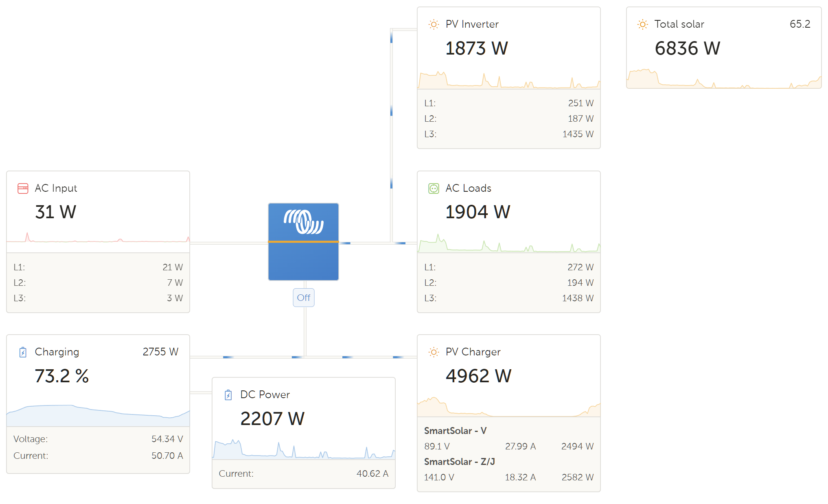This screenshot has width=828, height=504.
Task: Open the SmartSolar - Z/J charger details
Action: pyautogui.click(x=459, y=462)
